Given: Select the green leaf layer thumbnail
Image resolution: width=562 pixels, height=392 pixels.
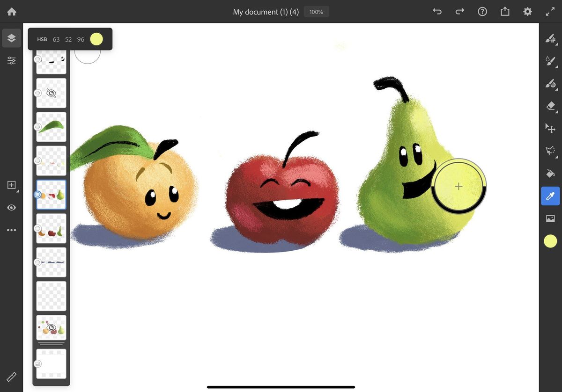Looking at the screenshot, I should click(51, 126).
